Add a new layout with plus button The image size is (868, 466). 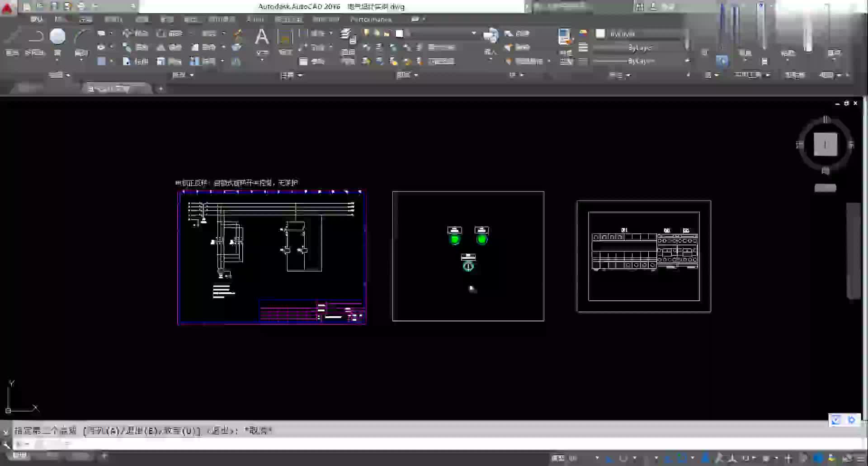pos(104,456)
